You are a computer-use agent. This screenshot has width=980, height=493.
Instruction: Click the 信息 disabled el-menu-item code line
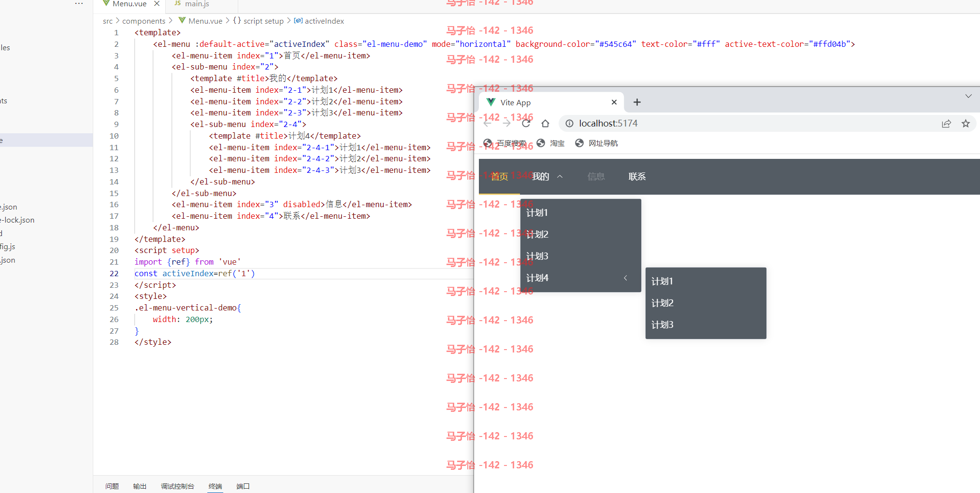tap(292, 205)
